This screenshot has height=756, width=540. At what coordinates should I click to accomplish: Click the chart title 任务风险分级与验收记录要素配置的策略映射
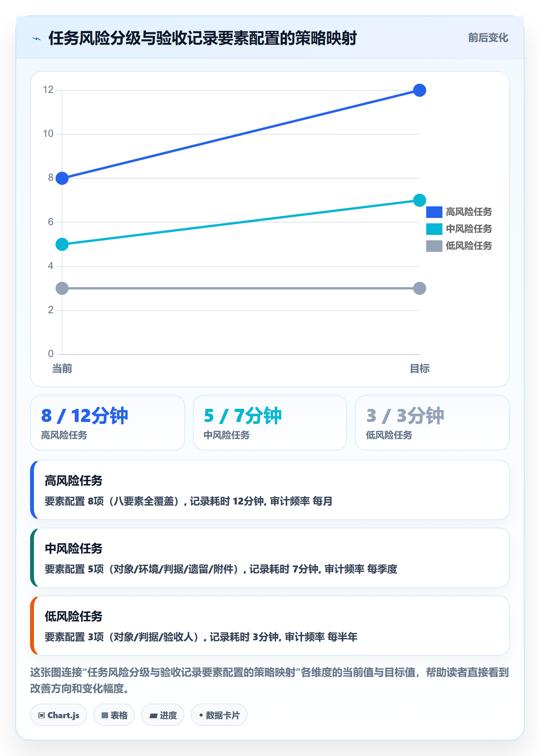point(202,38)
